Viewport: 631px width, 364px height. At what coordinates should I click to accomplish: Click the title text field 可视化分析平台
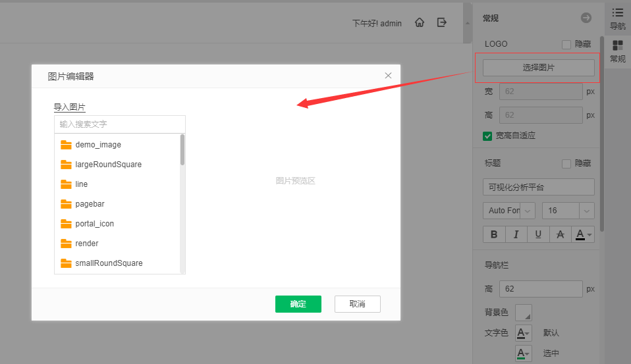coord(538,187)
